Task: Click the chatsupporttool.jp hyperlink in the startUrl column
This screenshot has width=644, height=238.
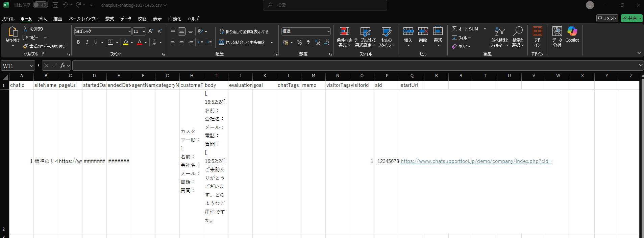Action: click(476, 161)
